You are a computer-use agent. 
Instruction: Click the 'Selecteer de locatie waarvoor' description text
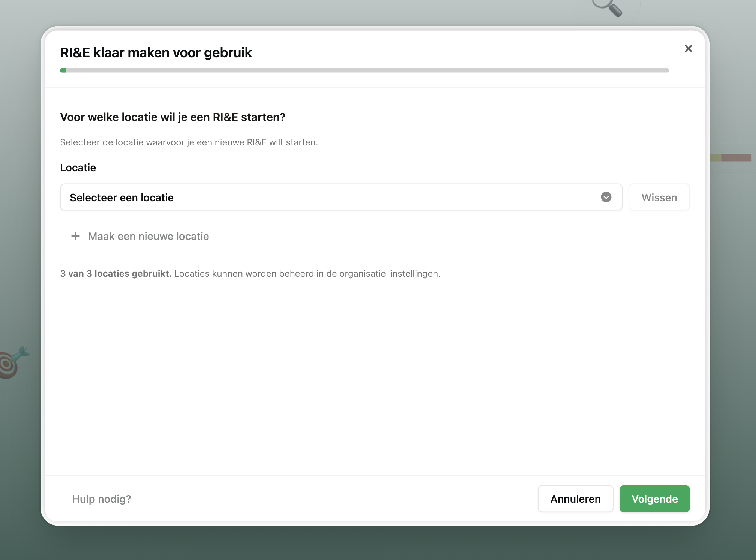click(189, 142)
